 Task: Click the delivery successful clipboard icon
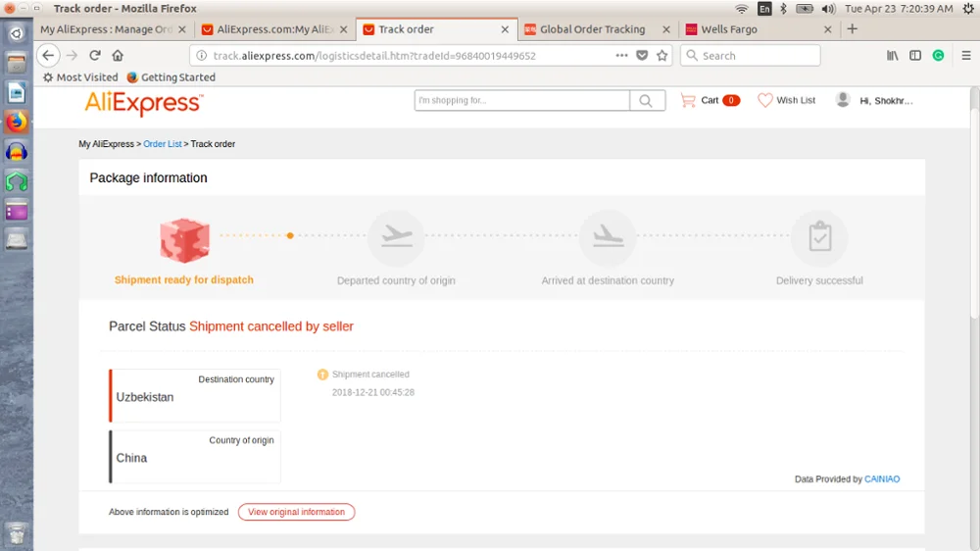819,237
